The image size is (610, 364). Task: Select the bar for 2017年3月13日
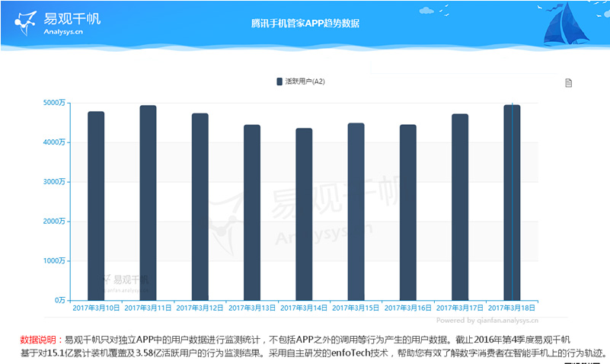click(x=252, y=212)
